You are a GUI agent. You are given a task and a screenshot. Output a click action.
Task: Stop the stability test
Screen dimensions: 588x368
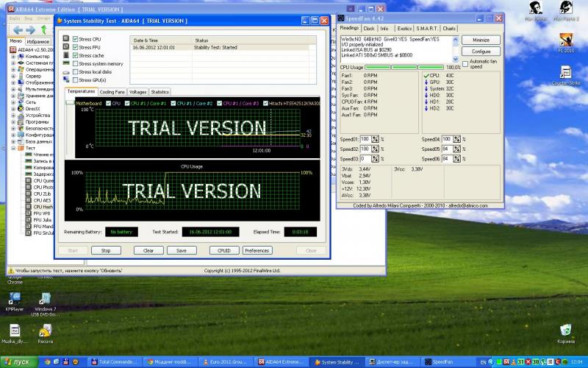click(106, 250)
